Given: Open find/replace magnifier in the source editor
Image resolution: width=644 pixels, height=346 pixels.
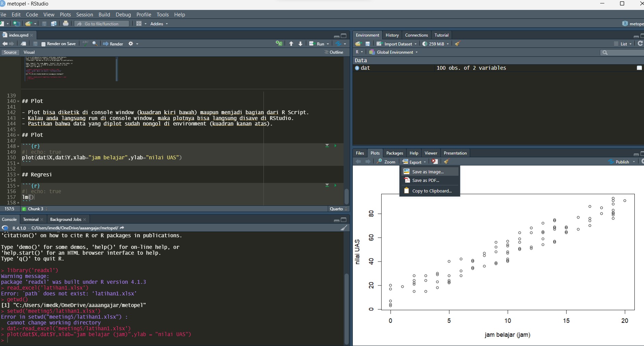Looking at the screenshot, I should 95,43.
